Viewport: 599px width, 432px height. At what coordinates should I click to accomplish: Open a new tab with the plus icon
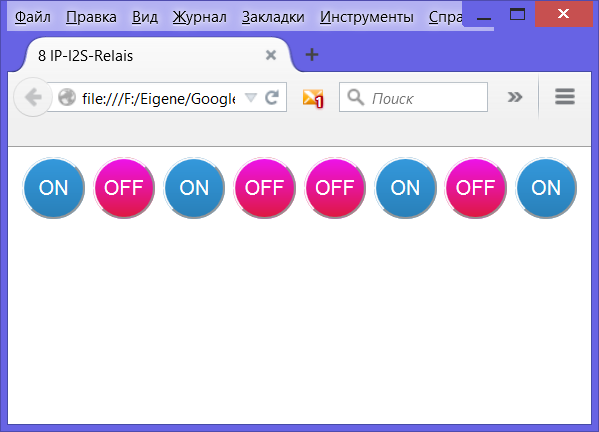312,55
